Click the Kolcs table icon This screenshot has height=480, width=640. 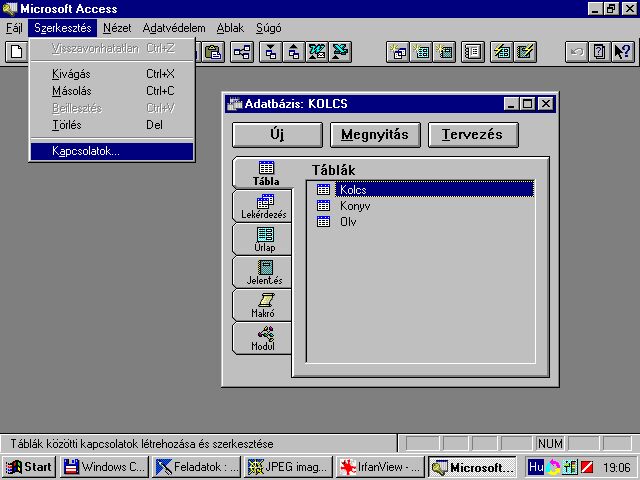coord(323,189)
